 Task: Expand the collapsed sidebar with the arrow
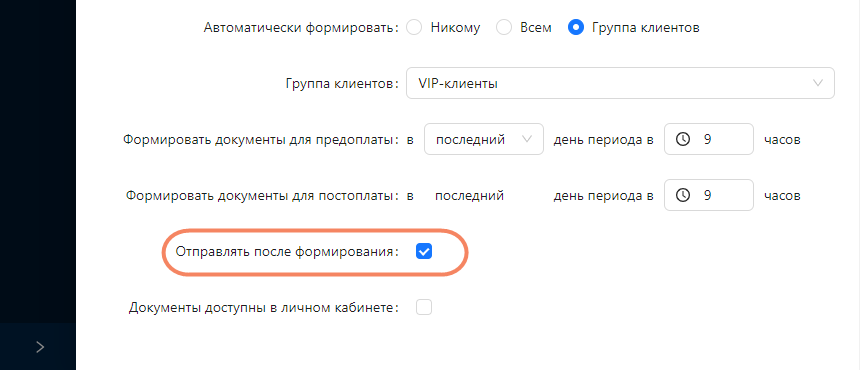[40, 346]
